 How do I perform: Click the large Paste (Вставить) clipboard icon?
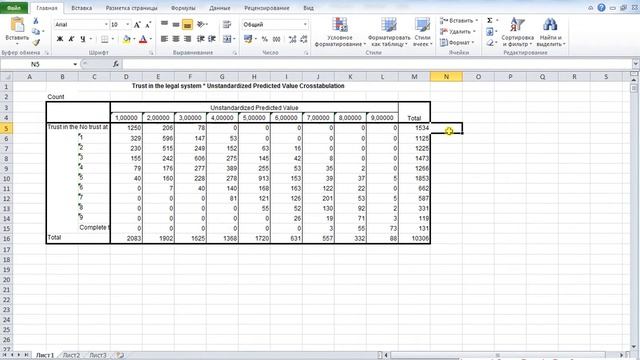[17, 25]
